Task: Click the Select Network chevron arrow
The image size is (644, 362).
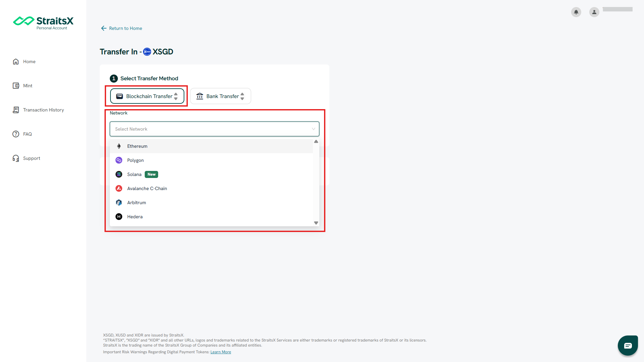Action: coord(313,129)
